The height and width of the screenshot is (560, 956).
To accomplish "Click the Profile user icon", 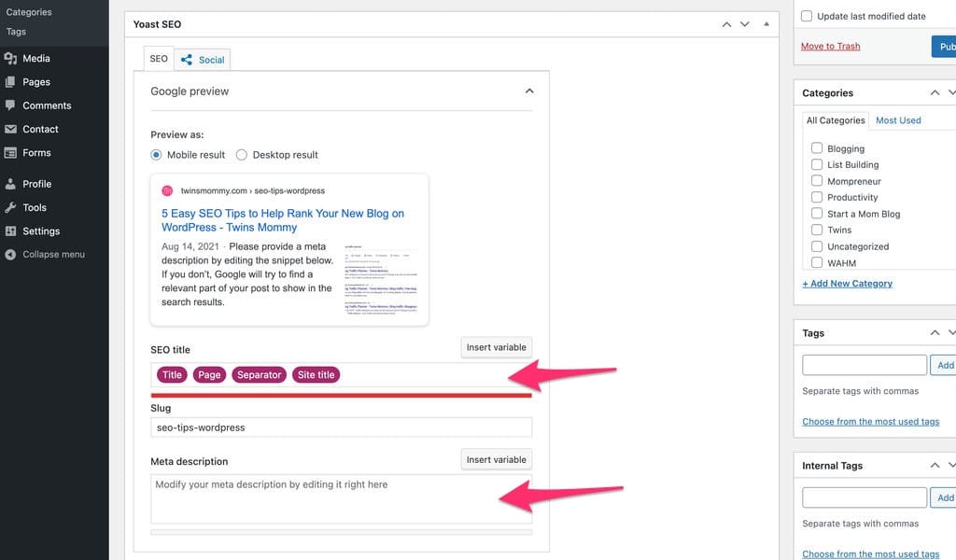I will click(10, 184).
